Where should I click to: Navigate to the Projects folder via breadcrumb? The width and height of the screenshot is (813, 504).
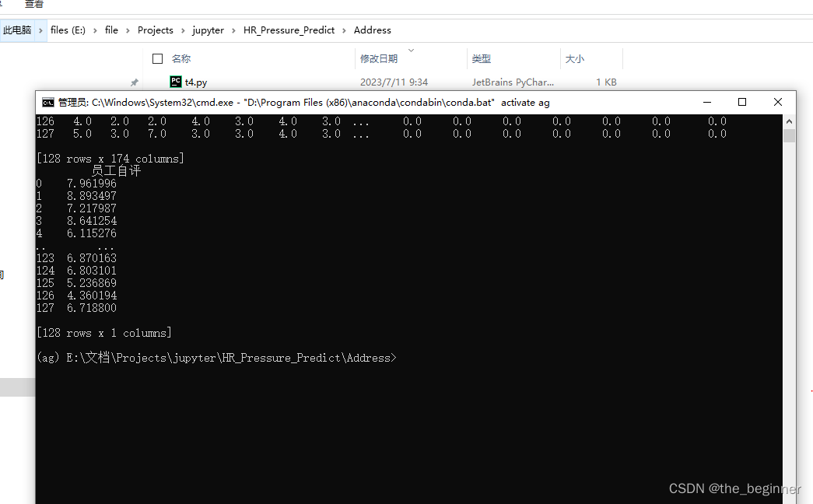(156, 30)
